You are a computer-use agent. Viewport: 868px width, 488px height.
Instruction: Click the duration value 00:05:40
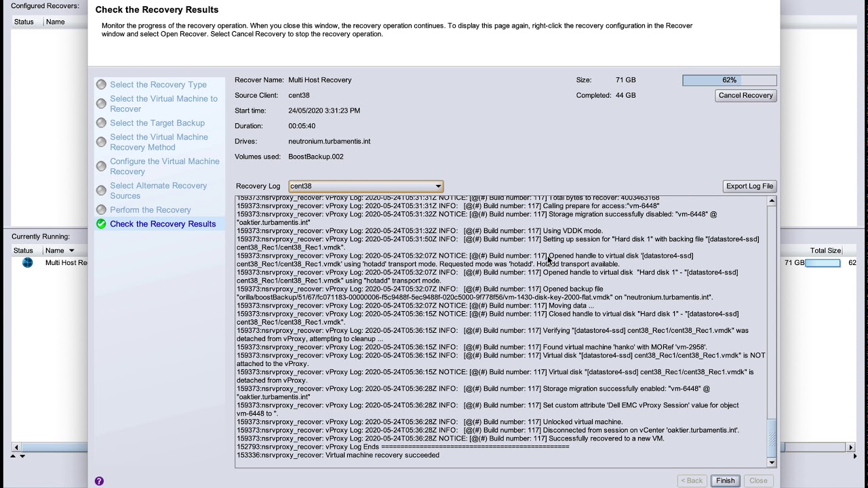[x=302, y=126]
